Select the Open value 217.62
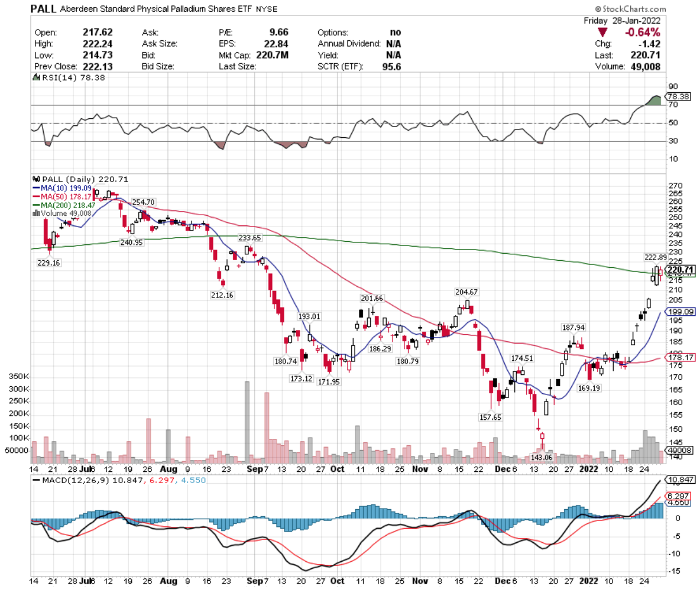Viewport: 700px width, 589px height. click(98, 32)
